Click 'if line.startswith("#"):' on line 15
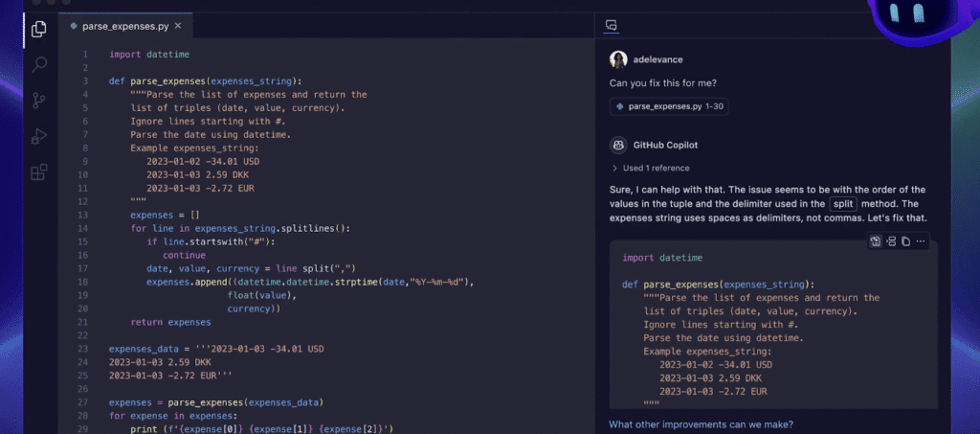The image size is (980, 434). [x=211, y=241]
